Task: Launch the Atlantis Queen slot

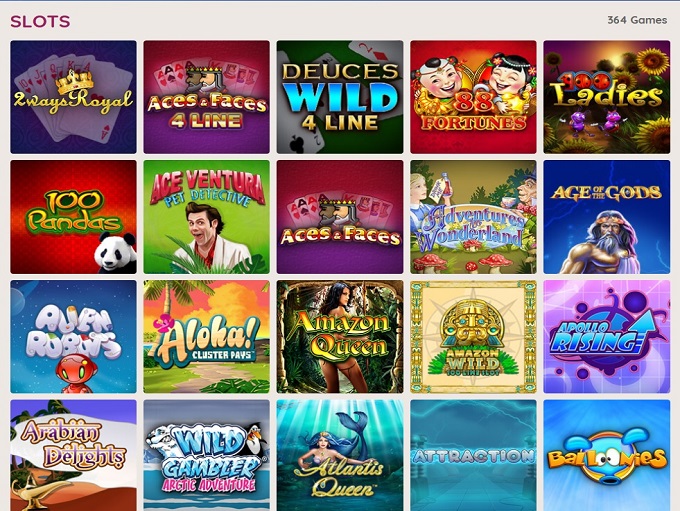Action: 340,455
